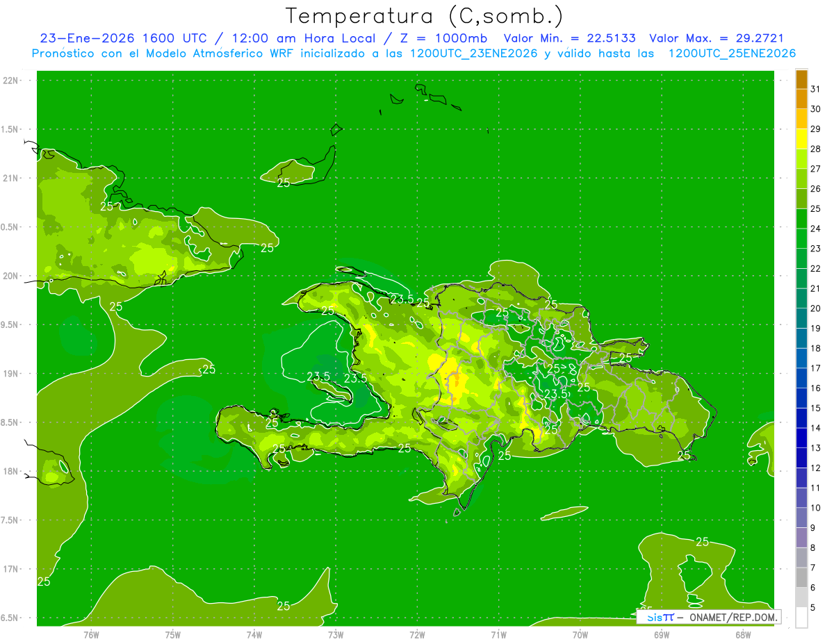Click the colorbar label "26"
Image resolution: width=834 pixels, height=644 pixels.
coord(815,189)
